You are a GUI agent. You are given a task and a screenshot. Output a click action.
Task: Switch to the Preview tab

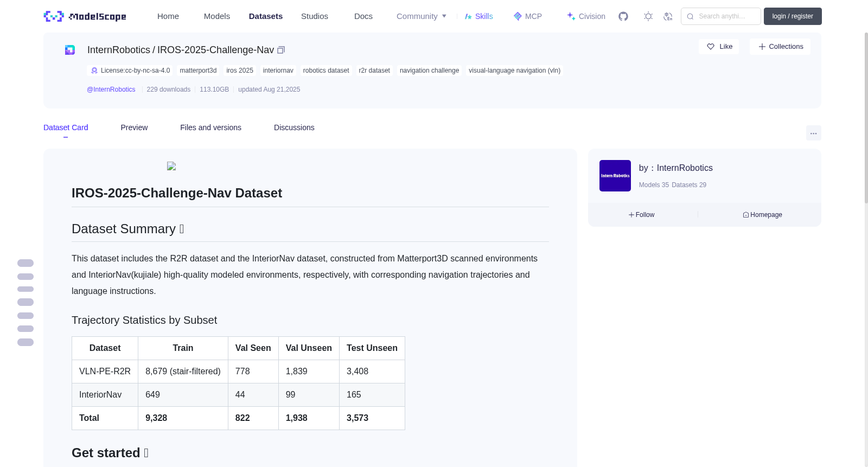134,127
